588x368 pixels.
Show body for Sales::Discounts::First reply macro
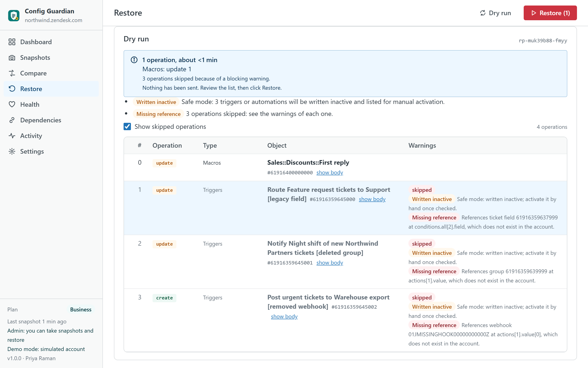click(x=329, y=172)
